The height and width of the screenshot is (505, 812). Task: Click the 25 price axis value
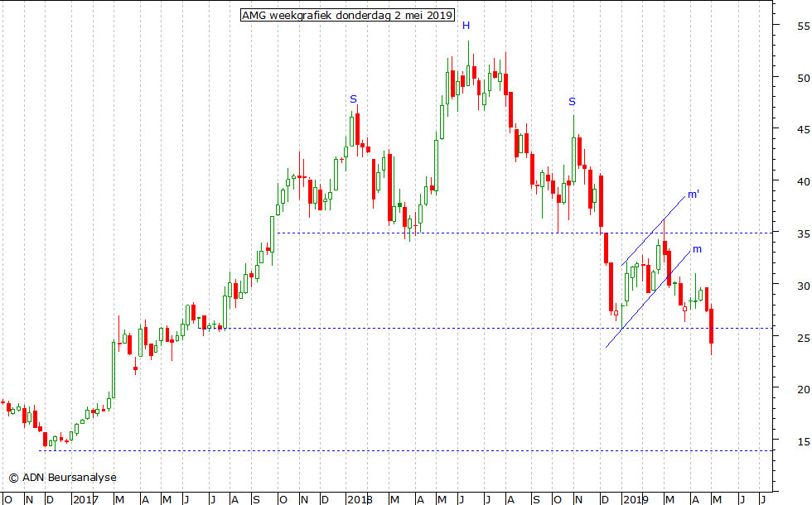pyautogui.click(x=803, y=338)
